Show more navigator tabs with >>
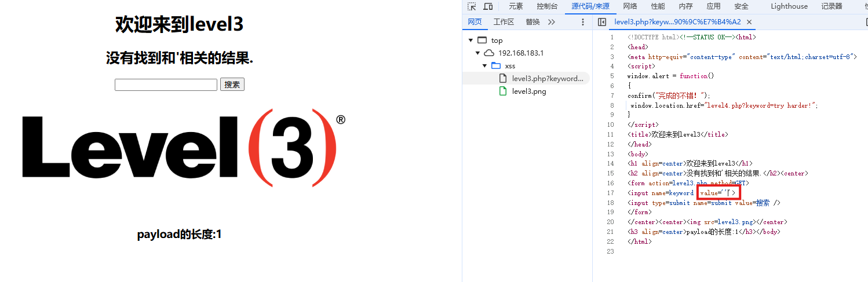Image resolution: width=868 pixels, height=282 pixels. 551,22
